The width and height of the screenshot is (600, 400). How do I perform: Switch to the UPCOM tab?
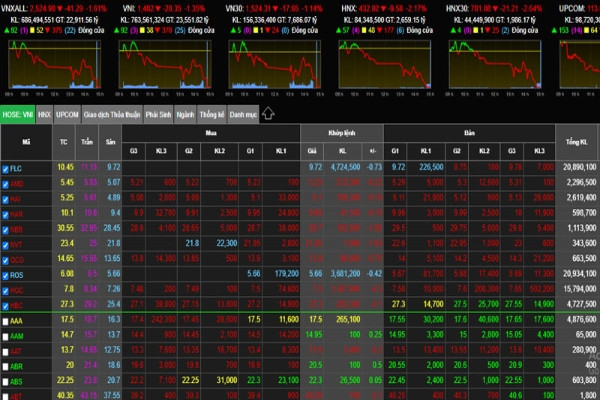[67, 114]
